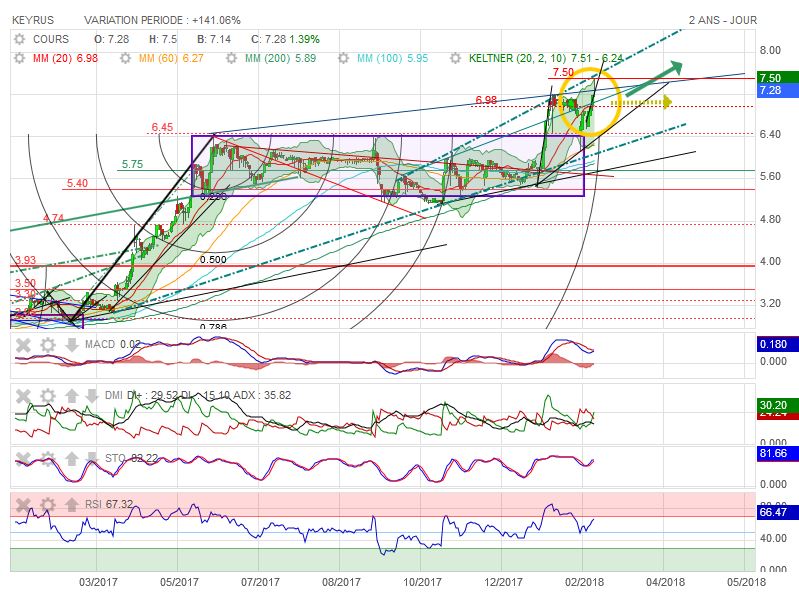Click the 3.20 price axis value
The image size is (799, 596).
click(770, 303)
